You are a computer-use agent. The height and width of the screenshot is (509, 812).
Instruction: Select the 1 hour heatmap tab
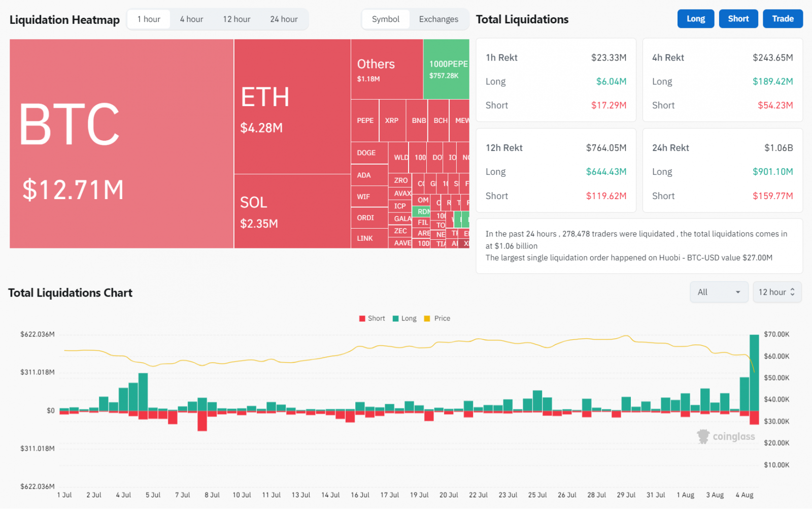149,19
